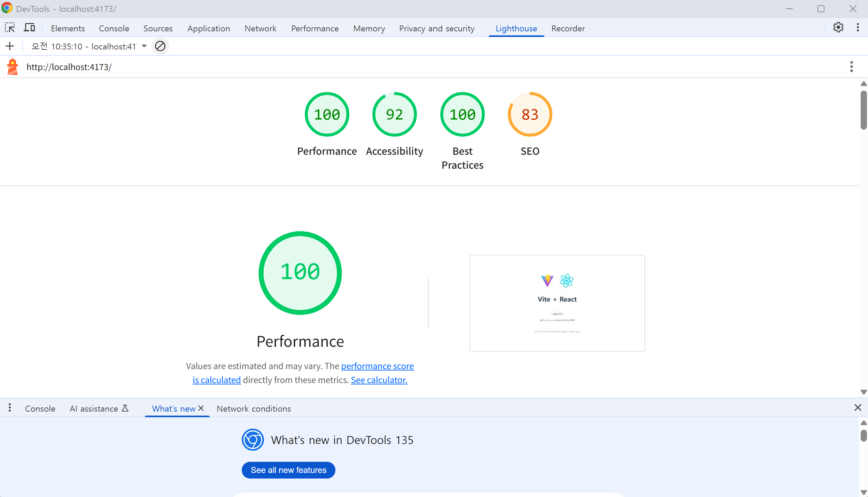This screenshot has width=868, height=497.
Task: Open the drawer's three-dot more tools menu
Action: [10, 408]
